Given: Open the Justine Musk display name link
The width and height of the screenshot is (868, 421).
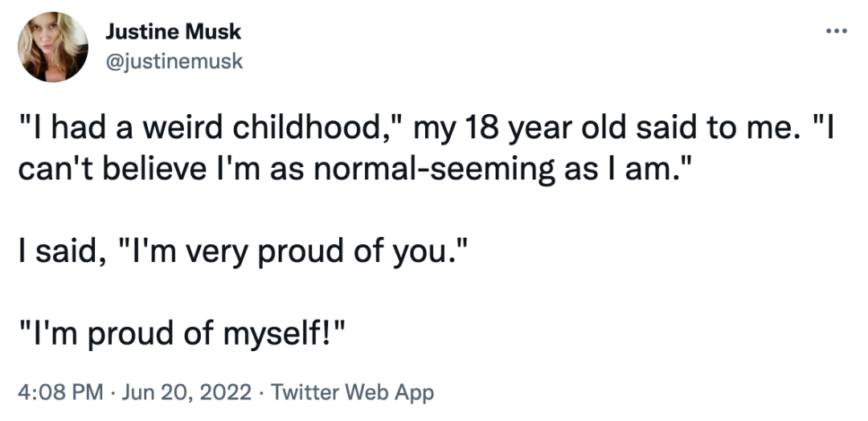Looking at the screenshot, I should coord(174,32).
